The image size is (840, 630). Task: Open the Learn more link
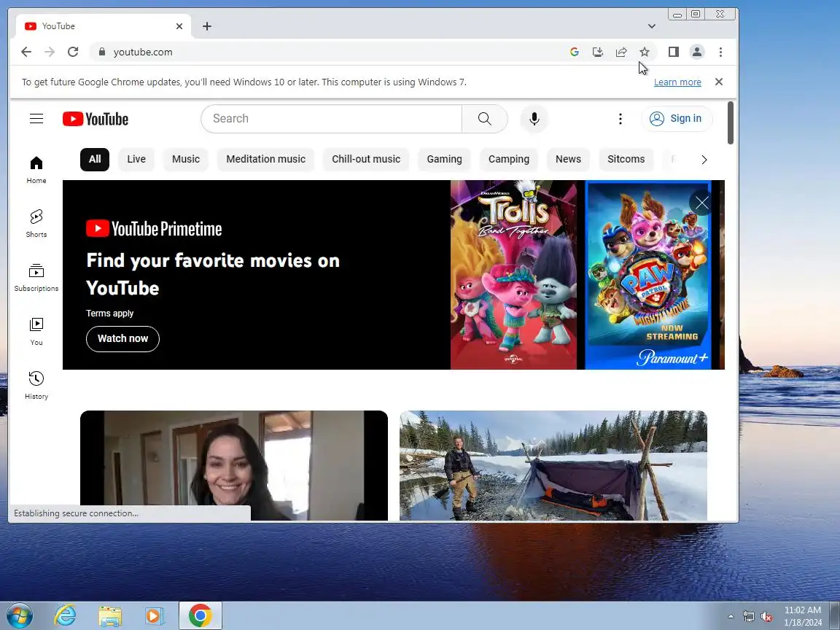677,82
